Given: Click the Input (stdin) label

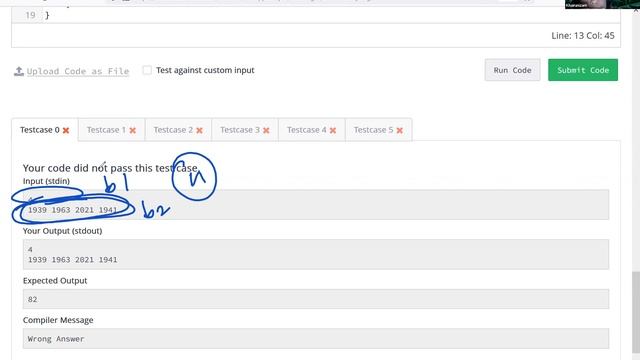Looking at the screenshot, I should tap(46, 181).
